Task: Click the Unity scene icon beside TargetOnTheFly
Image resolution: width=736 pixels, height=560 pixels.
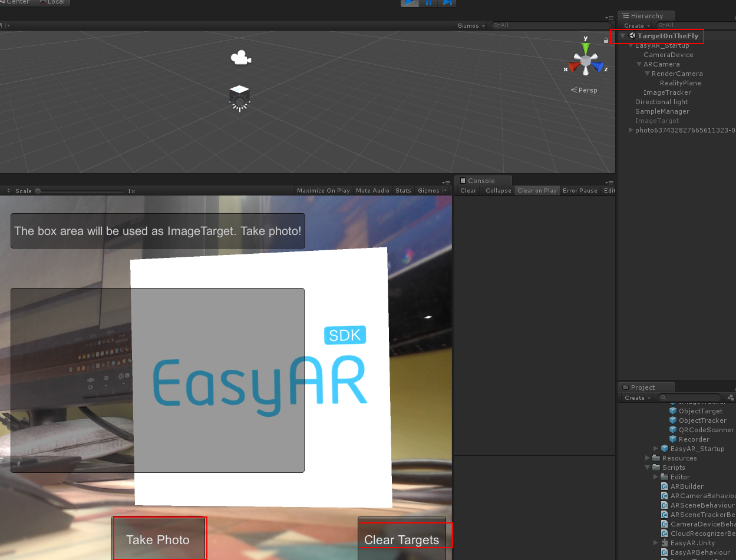Action: [x=632, y=36]
